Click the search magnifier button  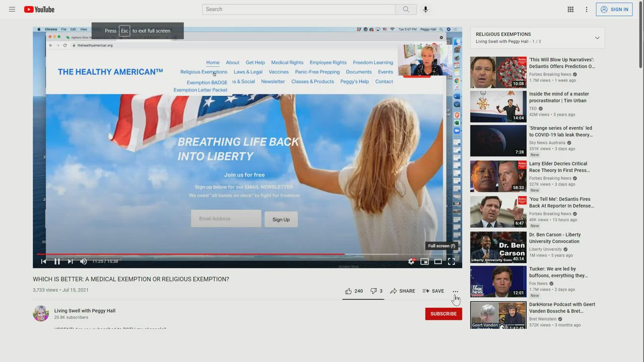(x=406, y=9)
